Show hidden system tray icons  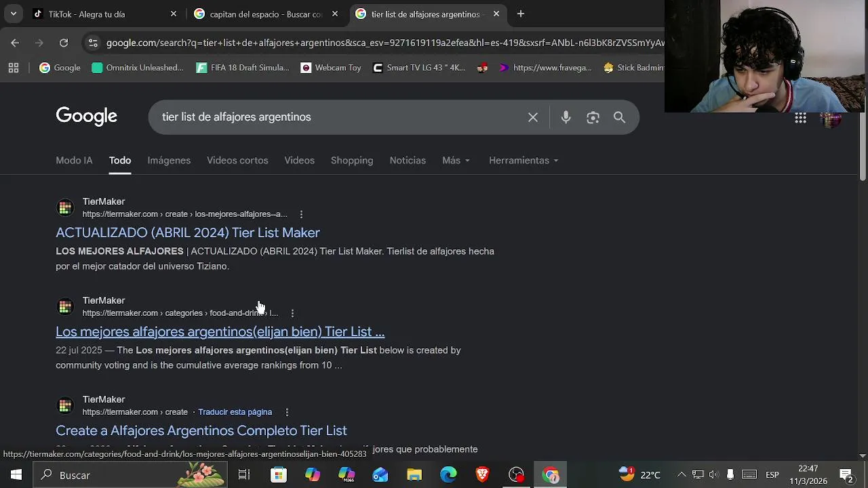pos(682,474)
